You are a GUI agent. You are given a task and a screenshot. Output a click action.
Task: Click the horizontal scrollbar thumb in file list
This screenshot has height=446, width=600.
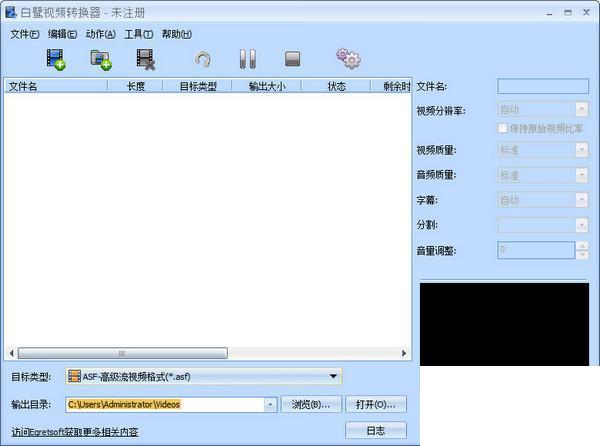[x=122, y=353]
